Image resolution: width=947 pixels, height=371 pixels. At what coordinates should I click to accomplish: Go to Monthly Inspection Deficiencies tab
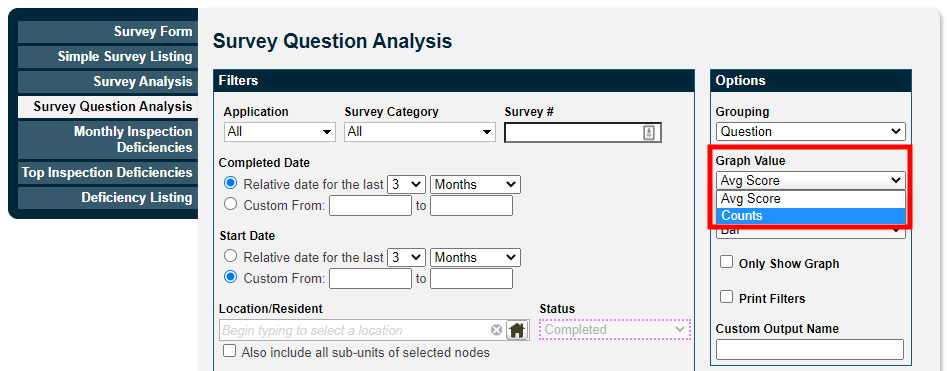tap(108, 140)
